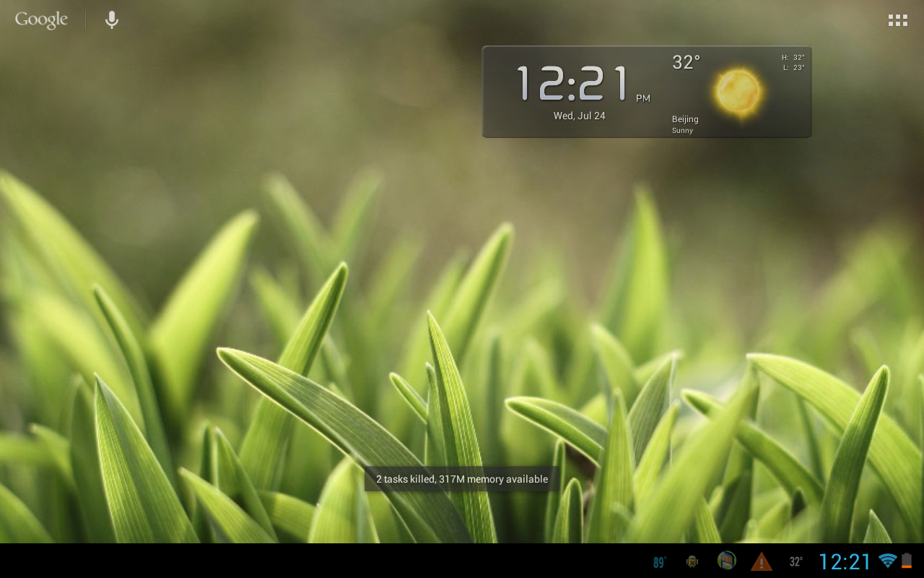This screenshot has height=578, width=924.
Task: Tap the sunny weather sun icon
Action: (x=738, y=90)
